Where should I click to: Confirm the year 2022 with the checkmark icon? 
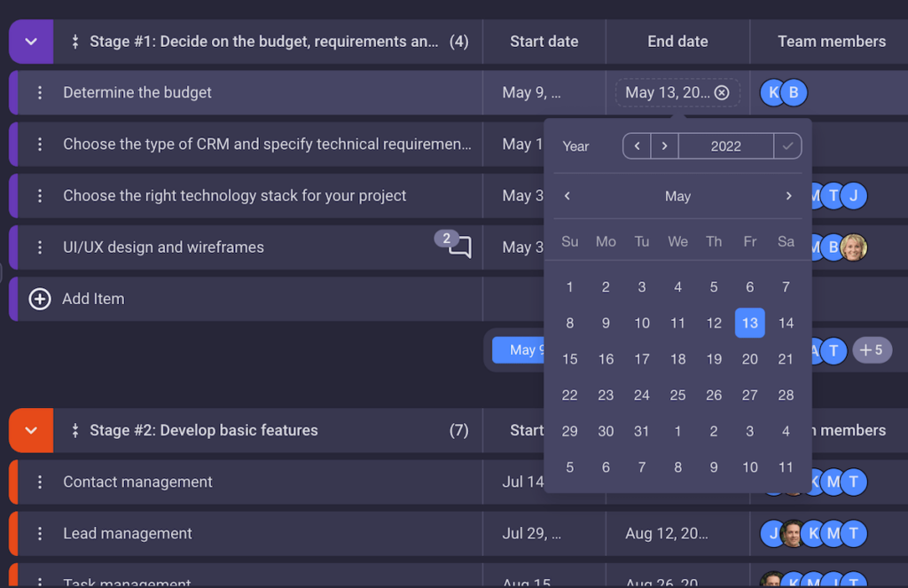click(787, 145)
